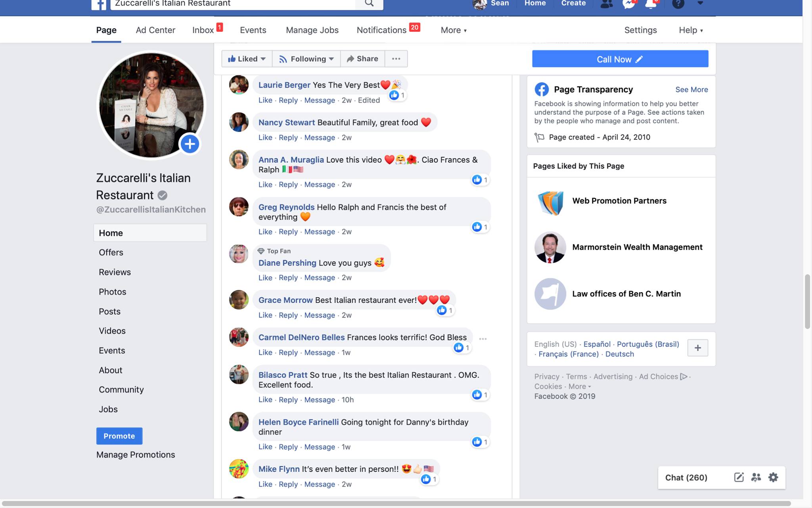Screen dimensions: 812x508
Task: Click like reaction on Greg Reynolds' comment
Action: 480,227
